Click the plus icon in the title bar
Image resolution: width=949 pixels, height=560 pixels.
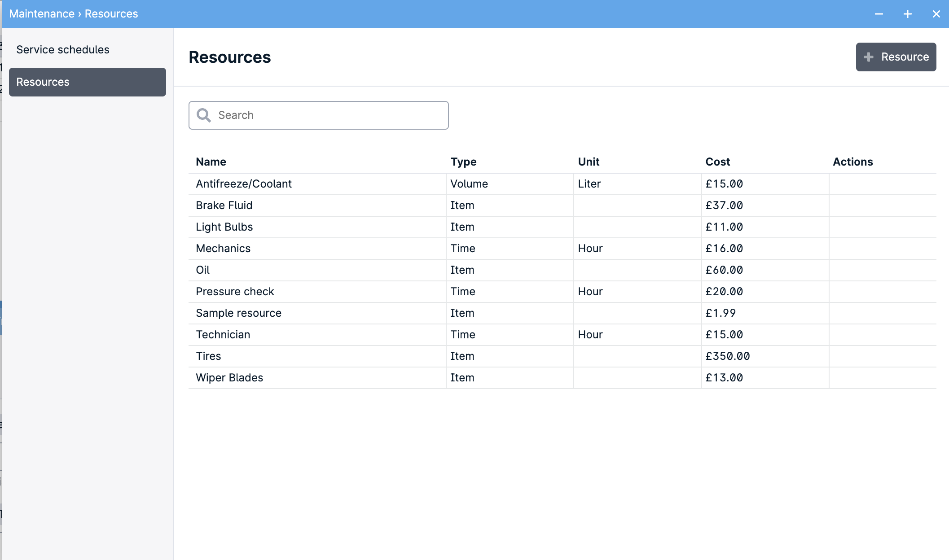(907, 14)
